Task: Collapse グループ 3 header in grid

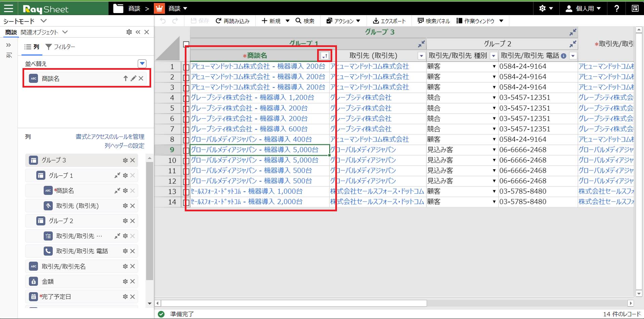Action: 573,32
